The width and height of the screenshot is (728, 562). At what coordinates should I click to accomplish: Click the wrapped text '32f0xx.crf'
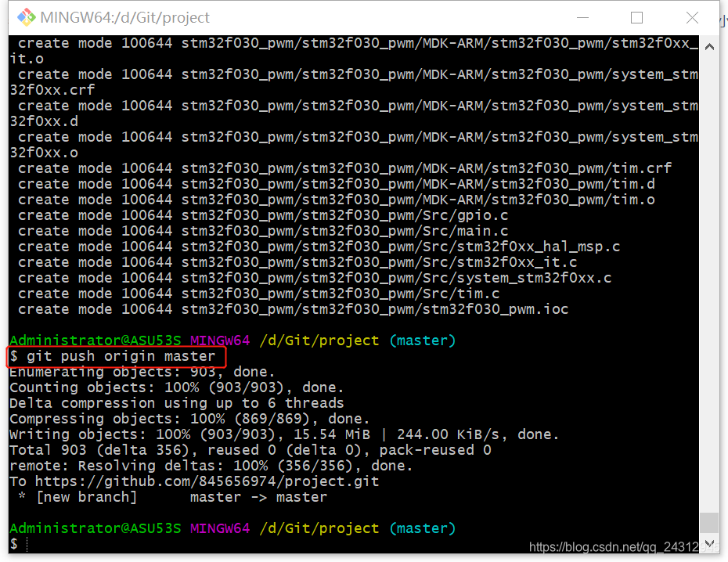[52, 90]
